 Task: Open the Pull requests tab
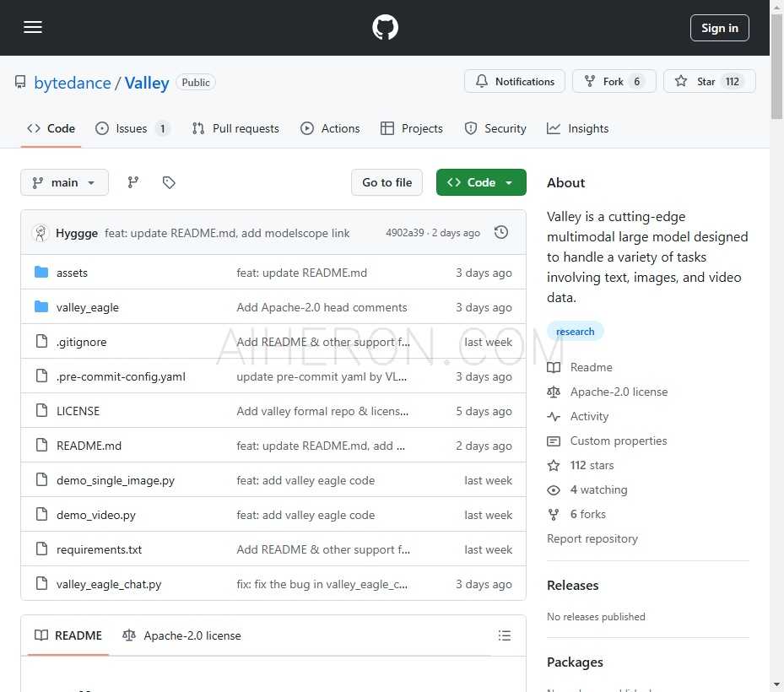[x=235, y=128]
